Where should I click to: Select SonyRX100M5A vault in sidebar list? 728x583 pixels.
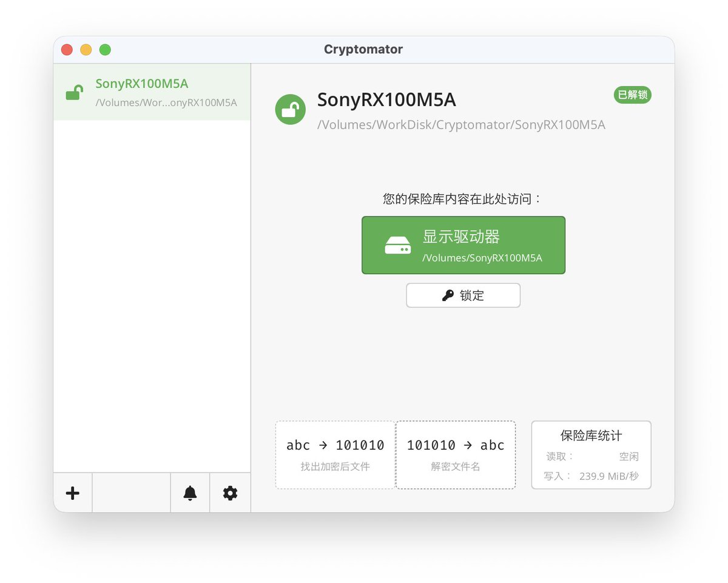[152, 92]
